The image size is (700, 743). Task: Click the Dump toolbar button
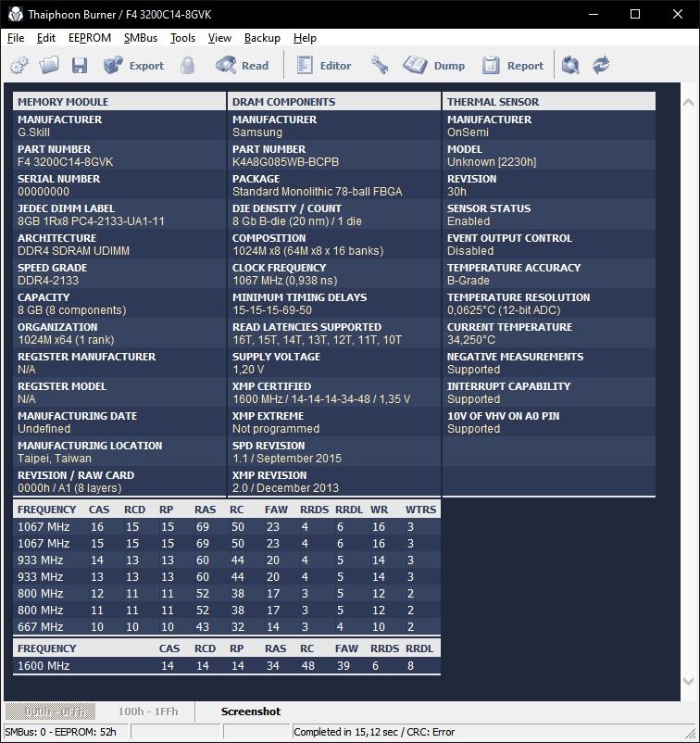tap(434, 65)
